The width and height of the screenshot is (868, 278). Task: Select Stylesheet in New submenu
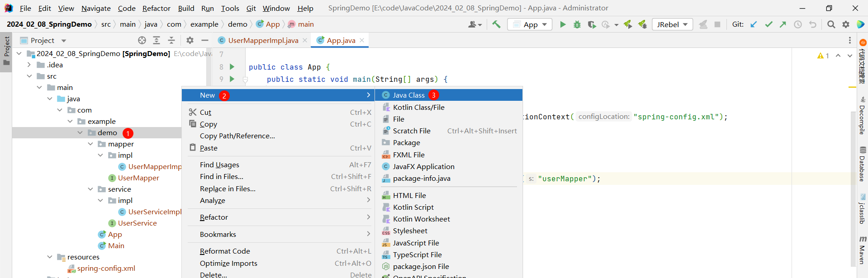(x=449, y=231)
